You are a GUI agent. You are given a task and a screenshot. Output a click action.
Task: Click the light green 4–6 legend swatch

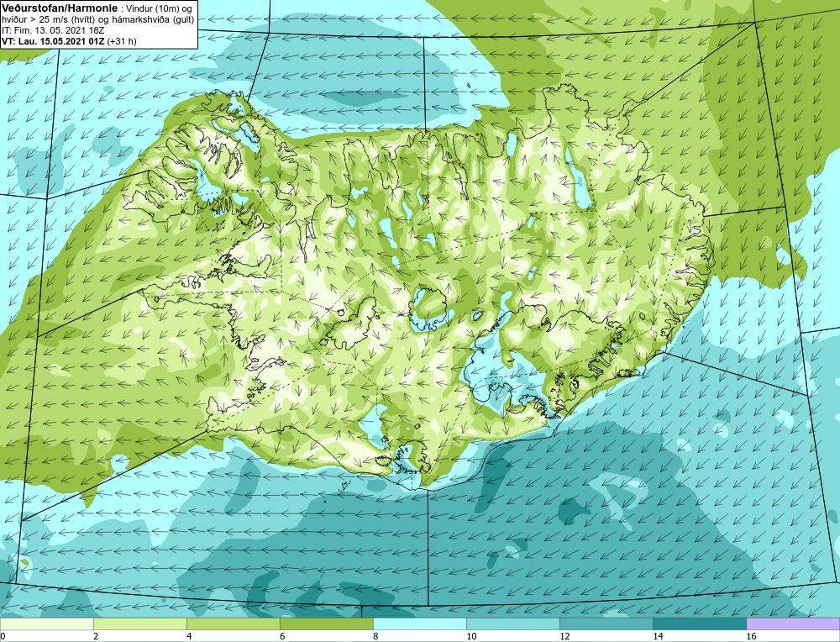pos(233,624)
